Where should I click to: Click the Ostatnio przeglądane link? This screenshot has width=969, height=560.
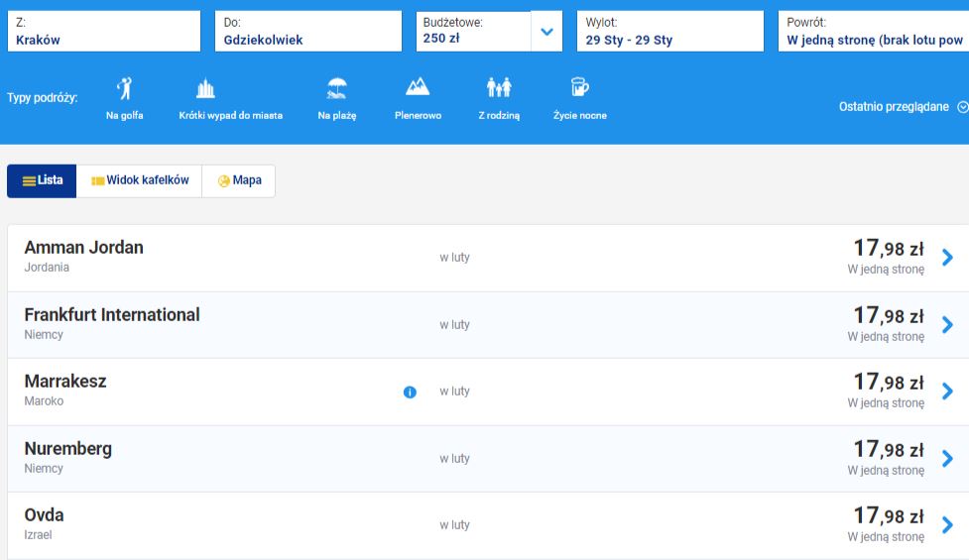894,107
